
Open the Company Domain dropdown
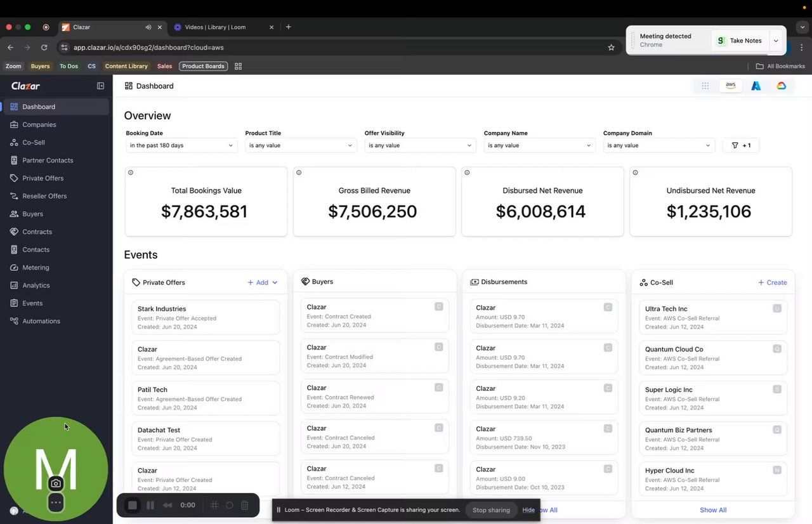[x=658, y=145]
